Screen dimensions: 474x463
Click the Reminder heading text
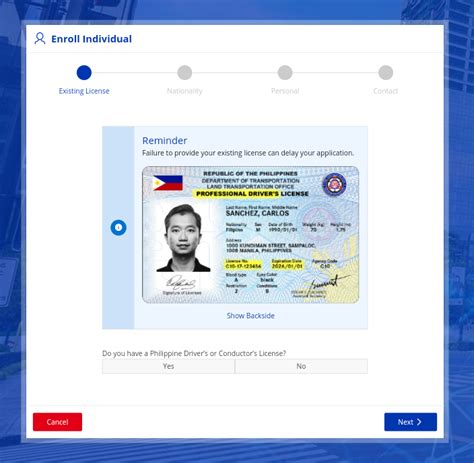(165, 141)
